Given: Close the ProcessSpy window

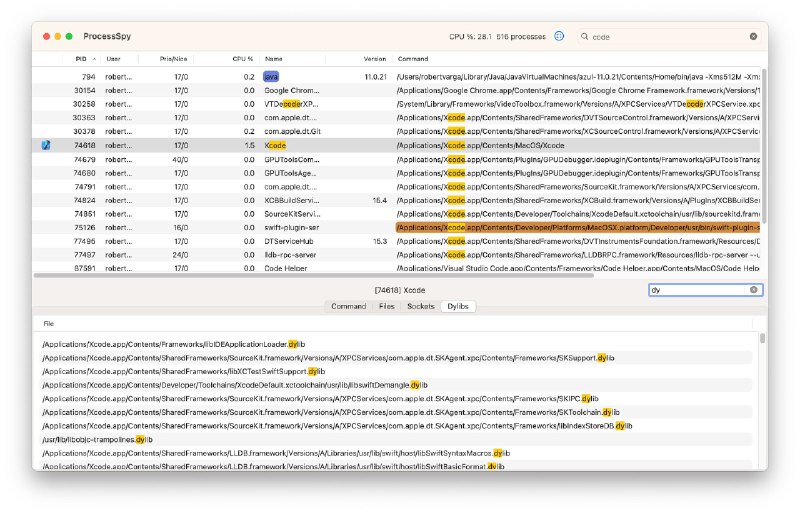Looking at the screenshot, I should (46, 36).
